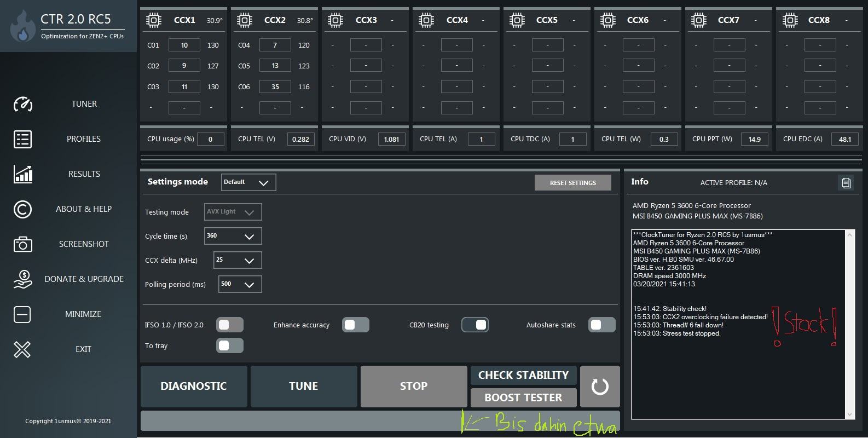Click the C06 value field showing 35

point(275,87)
